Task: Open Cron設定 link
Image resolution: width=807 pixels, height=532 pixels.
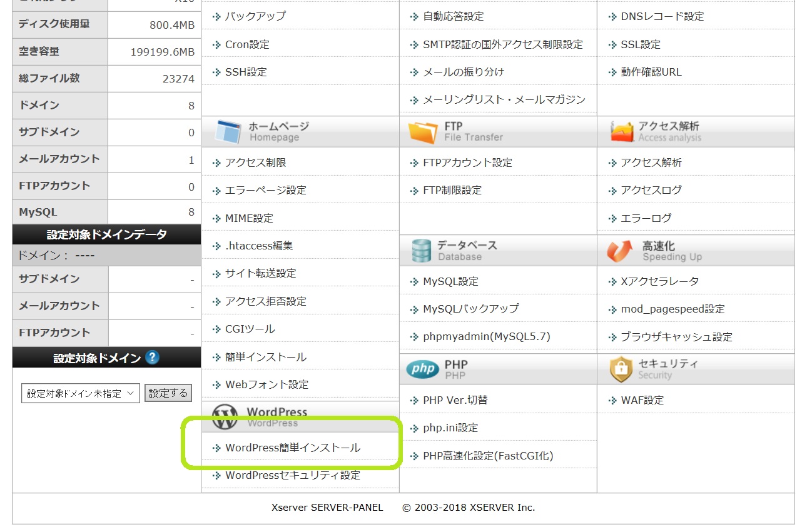Action: (x=247, y=44)
